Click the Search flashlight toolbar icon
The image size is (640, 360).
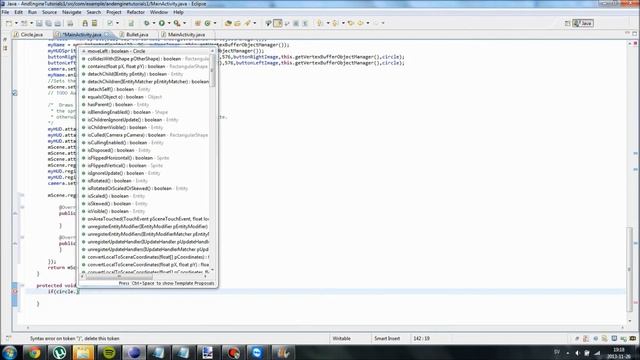pos(247,23)
